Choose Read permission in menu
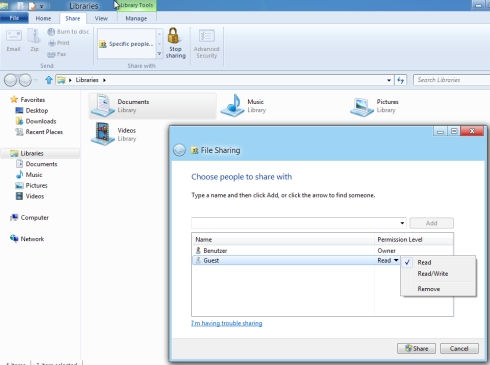Image resolution: width=490 pixels, height=365 pixels. tap(438, 262)
